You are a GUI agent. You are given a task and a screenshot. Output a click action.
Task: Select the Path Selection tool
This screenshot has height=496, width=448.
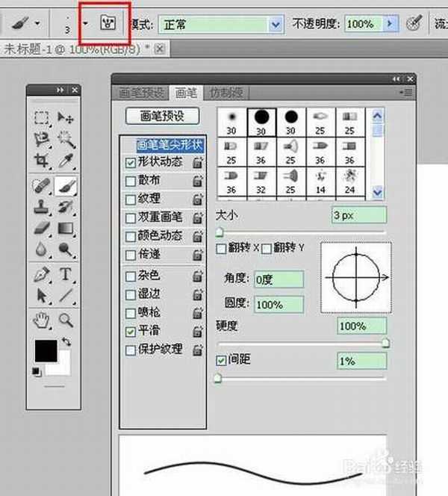point(41,296)
